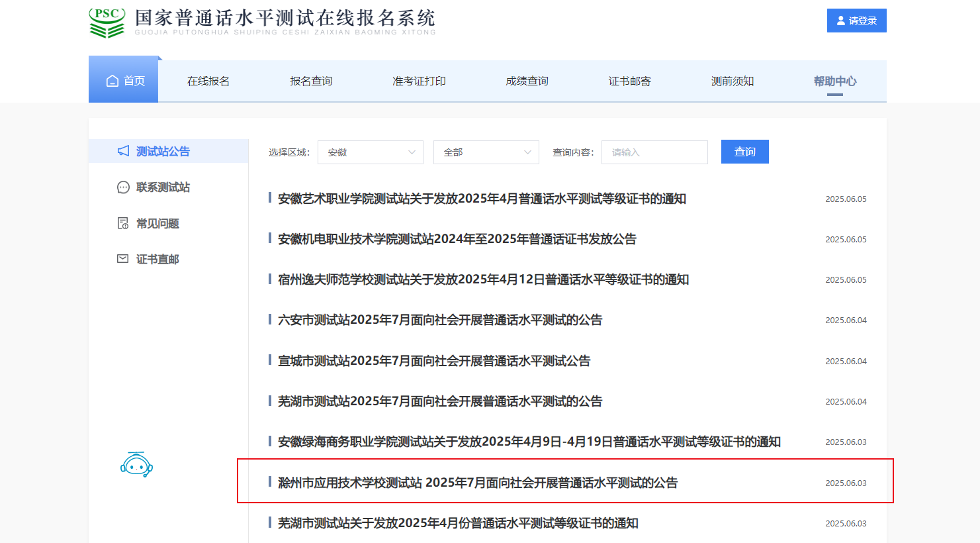Click the arrow of the 安徽 dropdown
Screen dimensions: 980x543
[412, 152]
